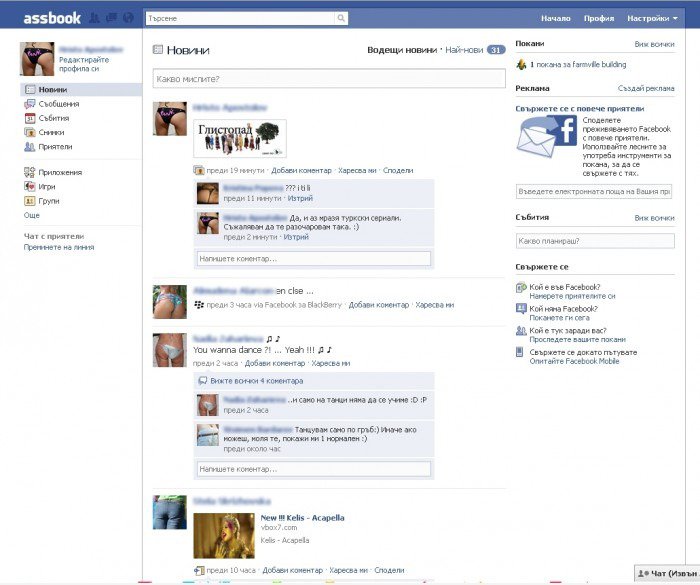Click 1 покана за farmville building

(578, 65)
